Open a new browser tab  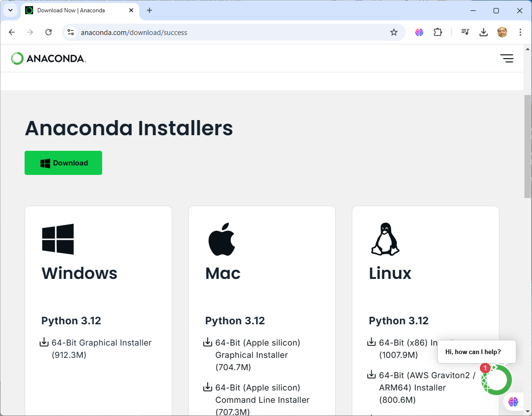[x=149, y=10]
